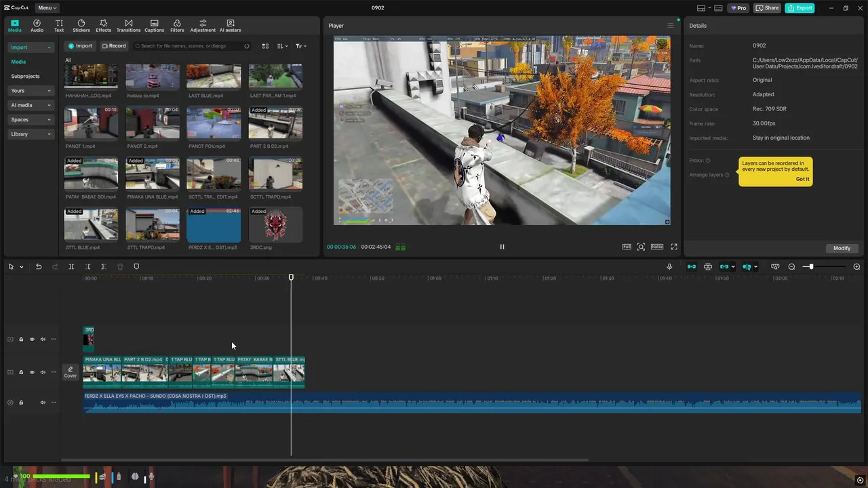Click the timeline fit-to-view icon
Image resolution: width=868 pixels, height=488 pixels.
pos(775,267)
